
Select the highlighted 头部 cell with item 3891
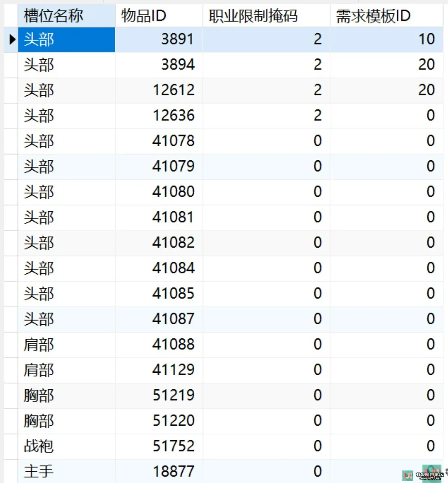tap(67, 40)
